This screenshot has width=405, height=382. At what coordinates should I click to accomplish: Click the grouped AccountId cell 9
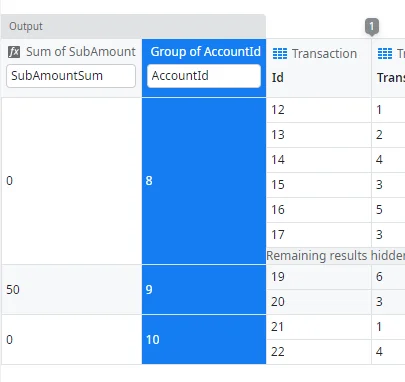tap(204, 290)
